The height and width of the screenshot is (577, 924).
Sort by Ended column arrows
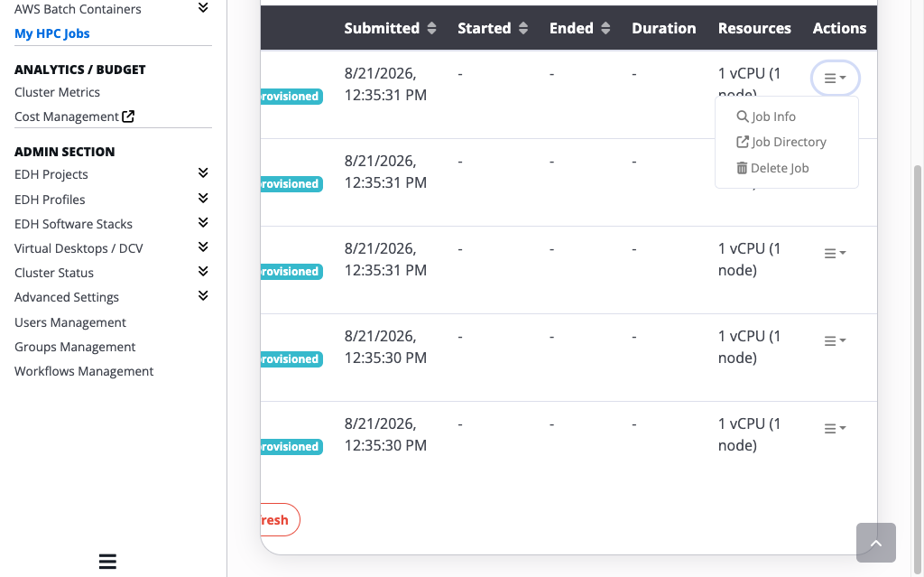605,28
